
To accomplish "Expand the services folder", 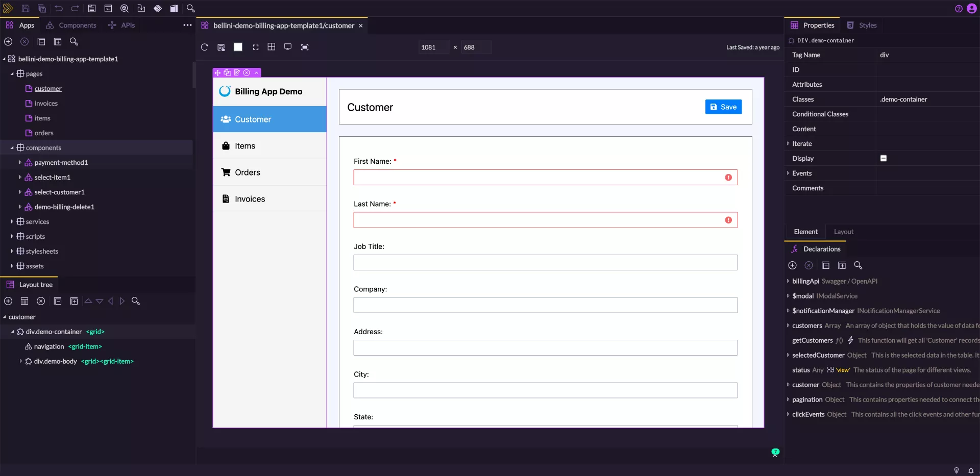I will (x=12, y=222).
